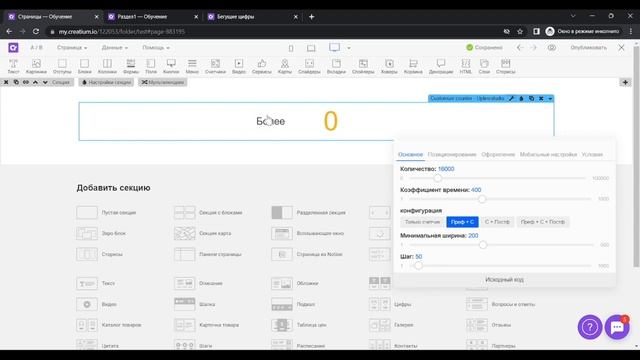Delete section with X icon in section bar
The width and height of the screenshot is (640, 360).
click(6, 82)
